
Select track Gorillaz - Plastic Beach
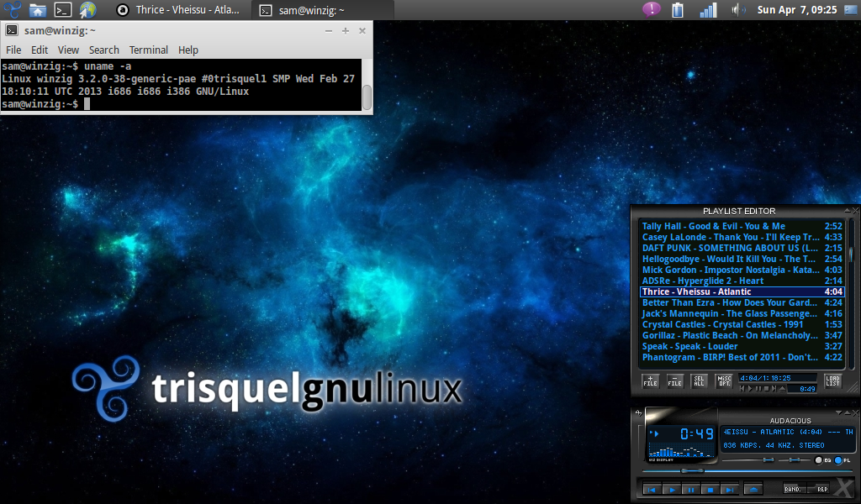742,336
